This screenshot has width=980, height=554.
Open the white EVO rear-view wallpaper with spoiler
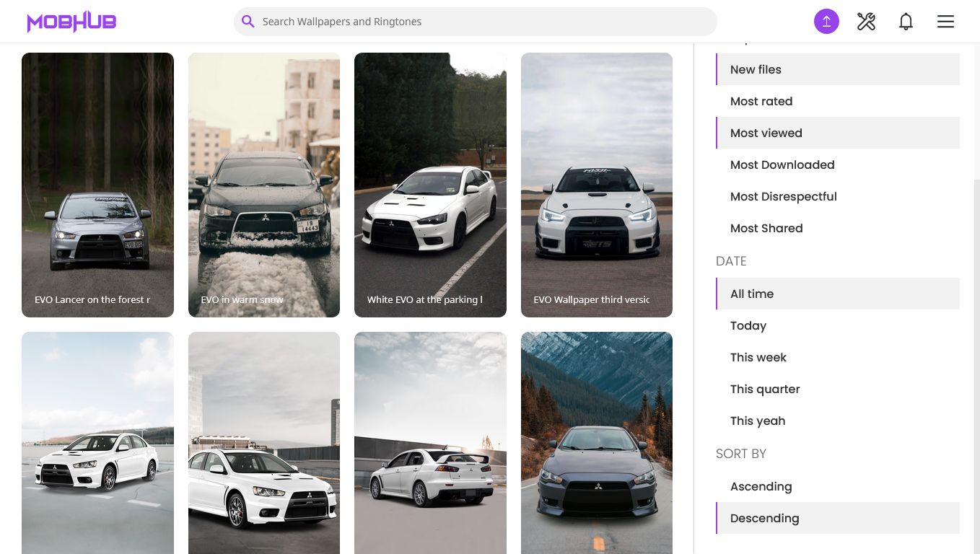(x=430, y=443)
